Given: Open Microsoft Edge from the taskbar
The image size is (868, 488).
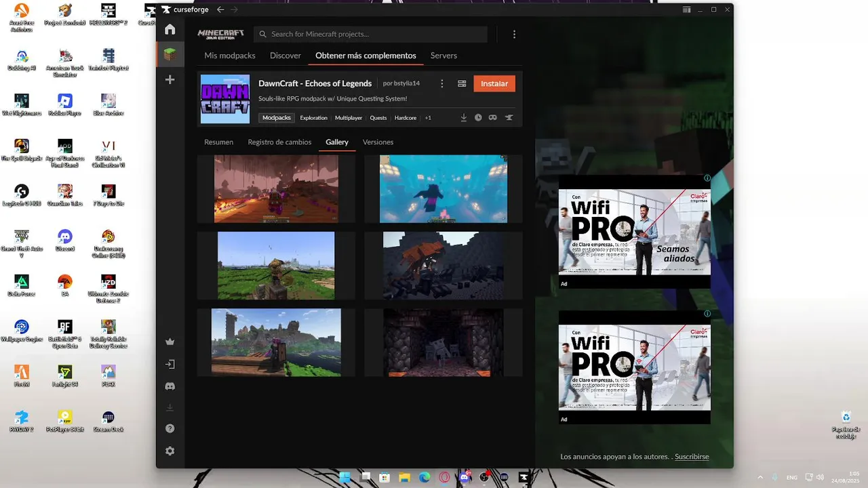Looking at the screenshot, I should point(424,477).
